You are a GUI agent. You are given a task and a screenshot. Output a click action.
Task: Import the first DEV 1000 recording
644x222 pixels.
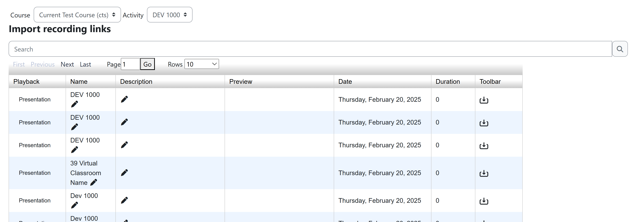[x=484, y=100]
